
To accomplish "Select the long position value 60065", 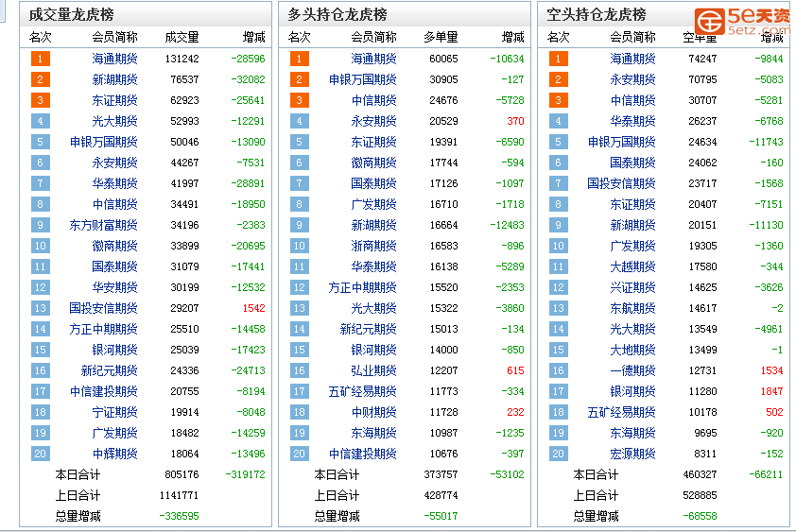I will [443, 59].
